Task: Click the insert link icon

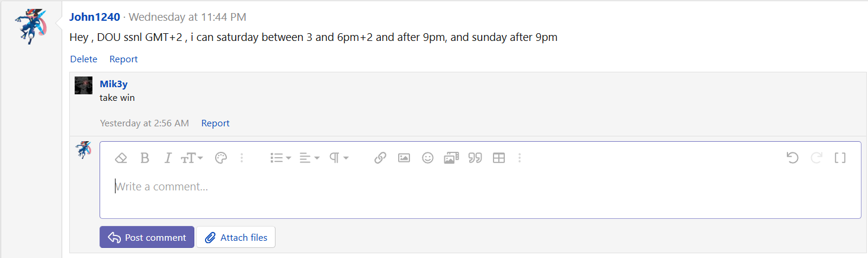Action: 380,158
